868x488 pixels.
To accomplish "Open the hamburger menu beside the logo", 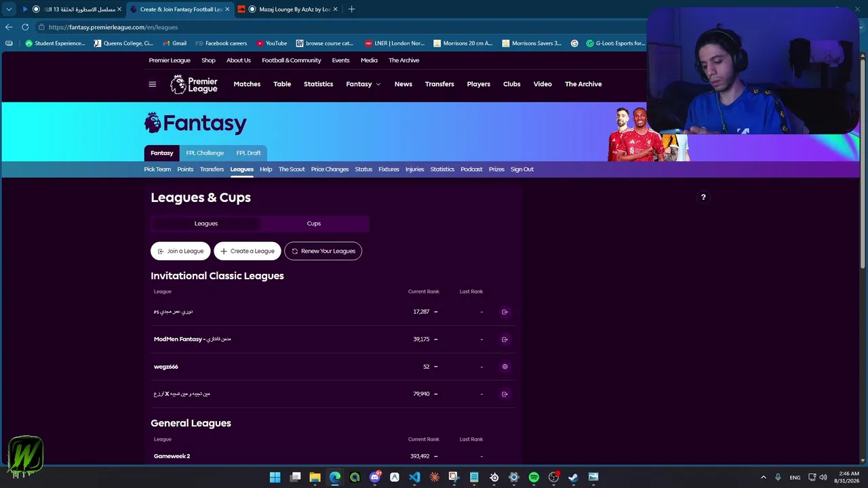I will [x=153, y=84].
